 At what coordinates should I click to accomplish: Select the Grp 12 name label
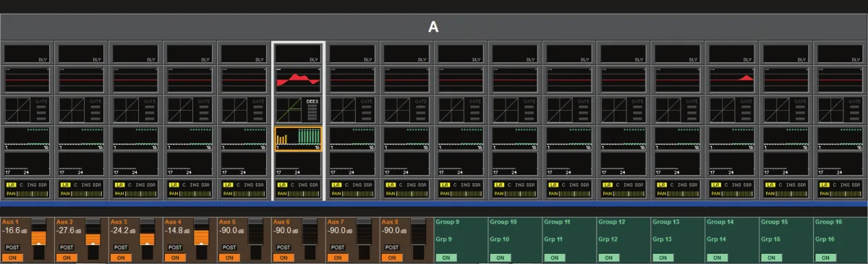pos(608,239)
